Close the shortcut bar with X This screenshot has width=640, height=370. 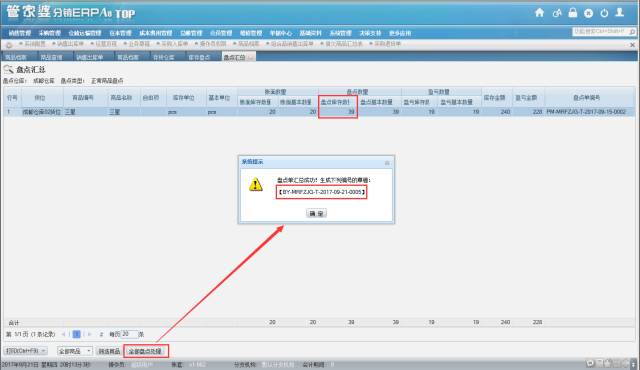click(632, 45)
